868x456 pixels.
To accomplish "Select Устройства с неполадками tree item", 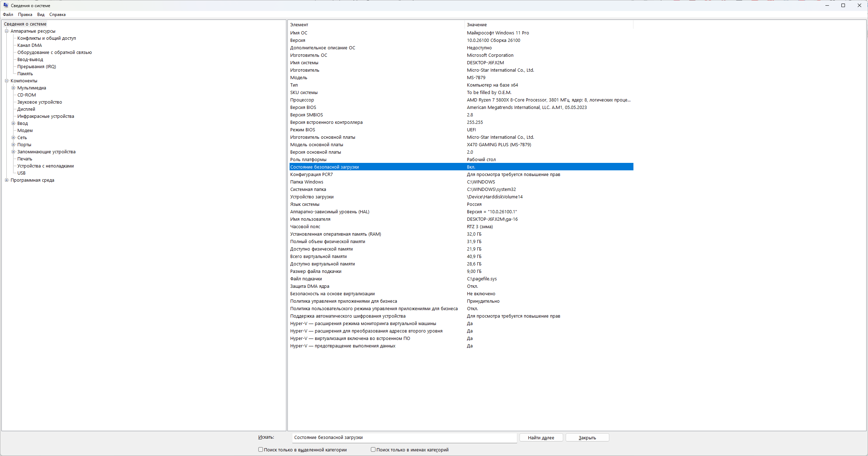I will pyautogui.click(x=45, y=166).
